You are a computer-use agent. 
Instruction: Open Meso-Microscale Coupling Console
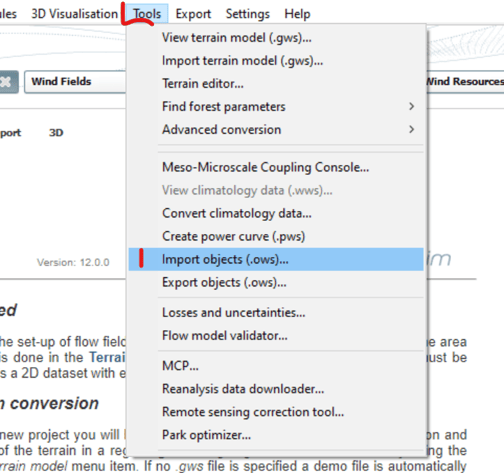click(x=276, y=167)
